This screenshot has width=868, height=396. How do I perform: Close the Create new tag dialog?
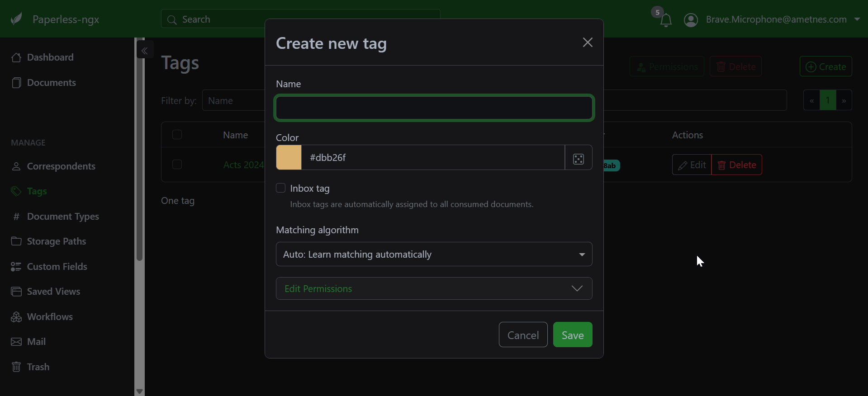pyautogui.click(x=587, y=42)
